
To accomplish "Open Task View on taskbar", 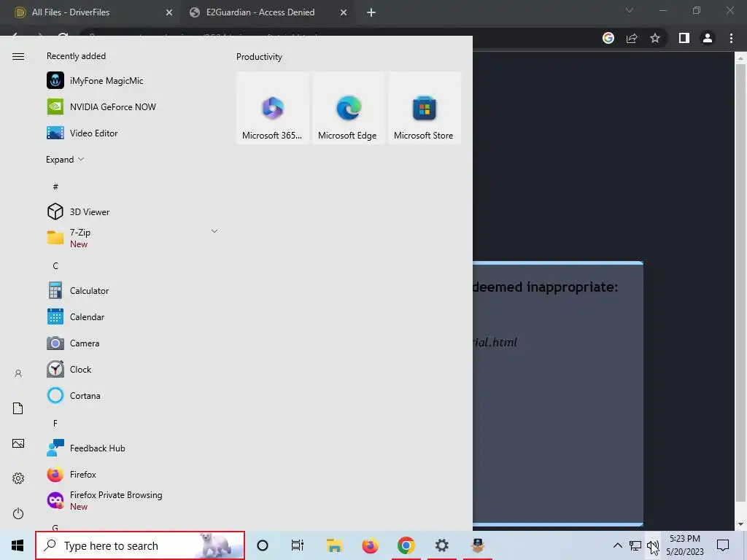I will [298, 545].
